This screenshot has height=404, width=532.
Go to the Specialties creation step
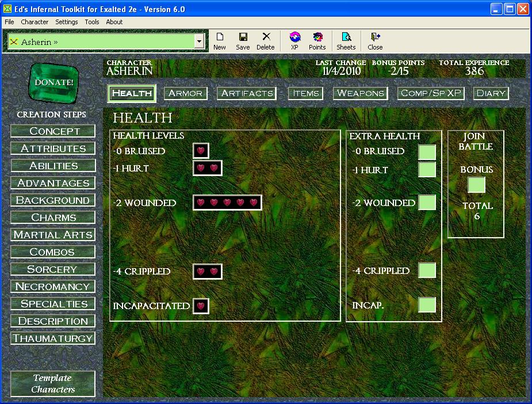coord(53,304)
